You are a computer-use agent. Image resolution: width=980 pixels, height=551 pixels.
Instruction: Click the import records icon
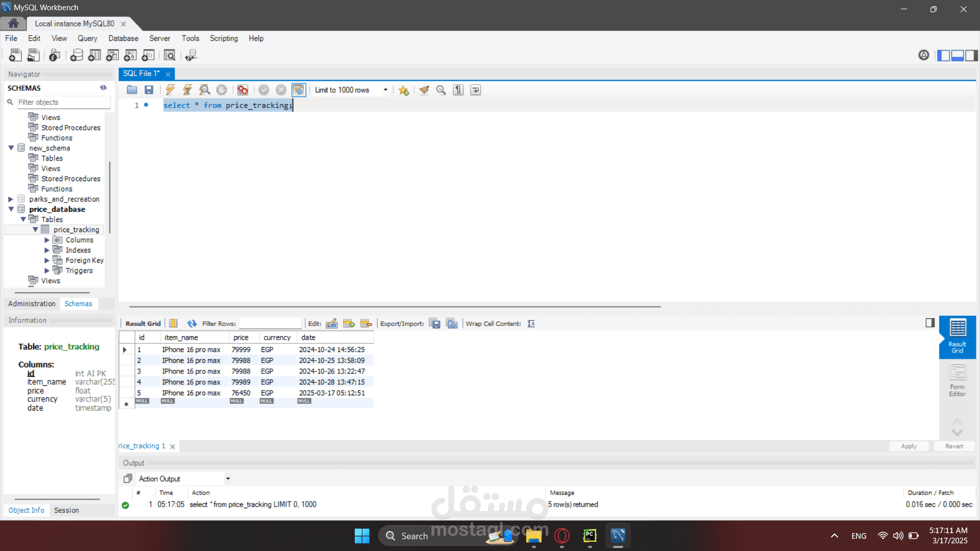(x=452, y=323)
